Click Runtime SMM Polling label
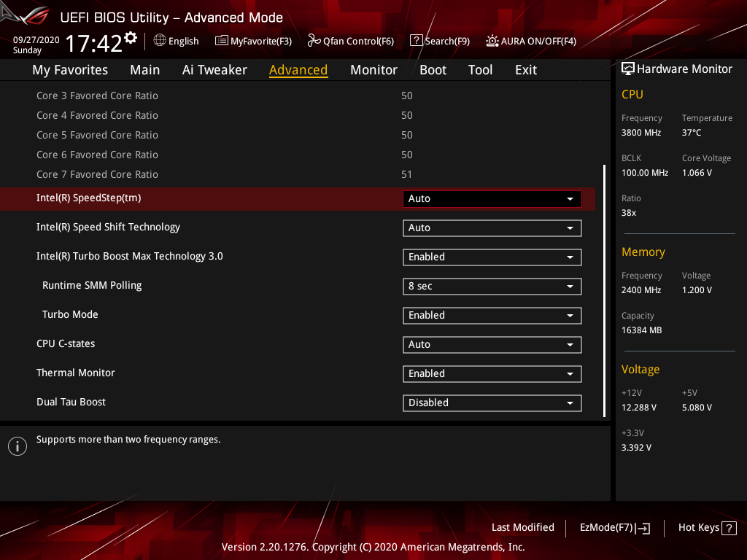Screen dimensions: 747x560 tap(92, 285)
